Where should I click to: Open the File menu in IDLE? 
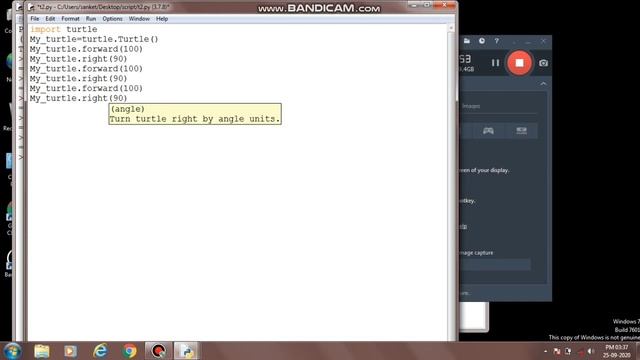coord(35,19)
